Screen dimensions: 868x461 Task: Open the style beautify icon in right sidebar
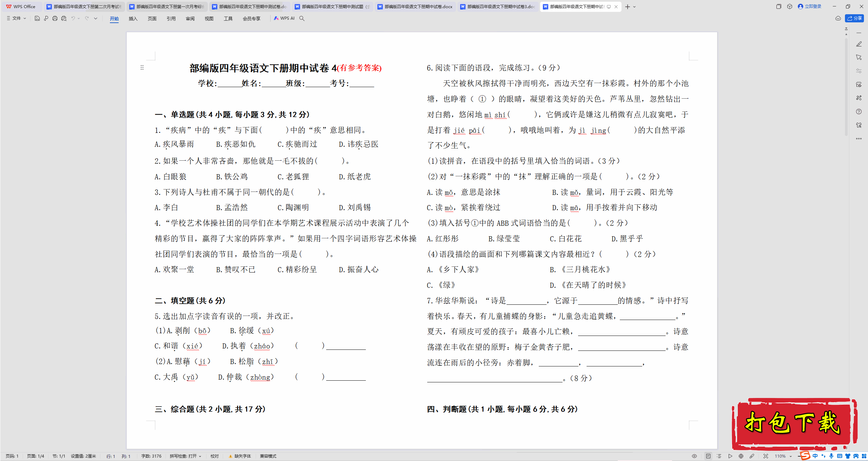pyautogui.click(x=859, y=84)
